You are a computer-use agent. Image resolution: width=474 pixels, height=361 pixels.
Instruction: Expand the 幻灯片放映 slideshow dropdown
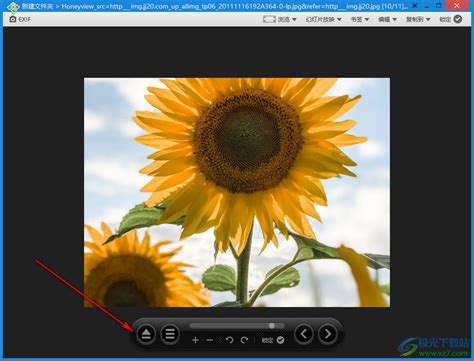click(323, 19)
